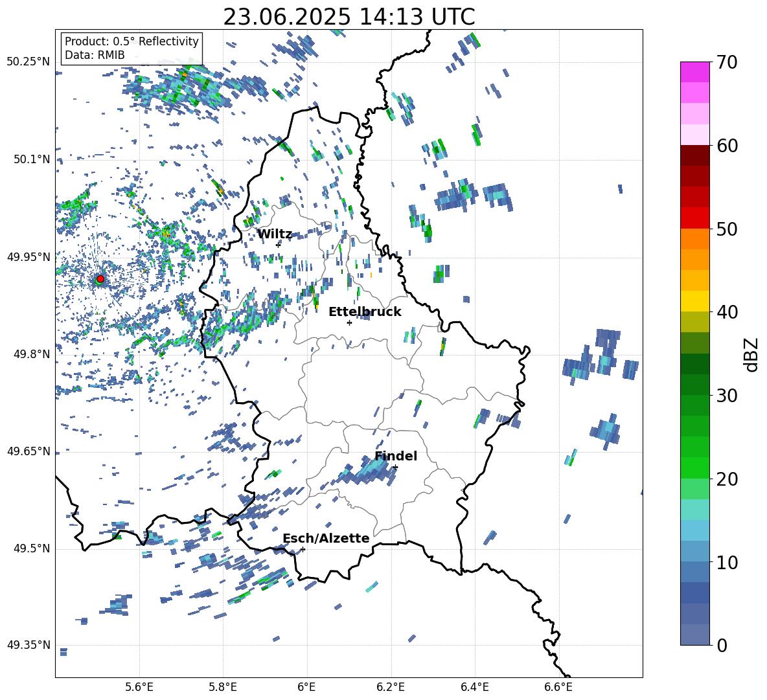Click the 50.25°N latitude tick label

pyautogui.click(x=29, y=62)
